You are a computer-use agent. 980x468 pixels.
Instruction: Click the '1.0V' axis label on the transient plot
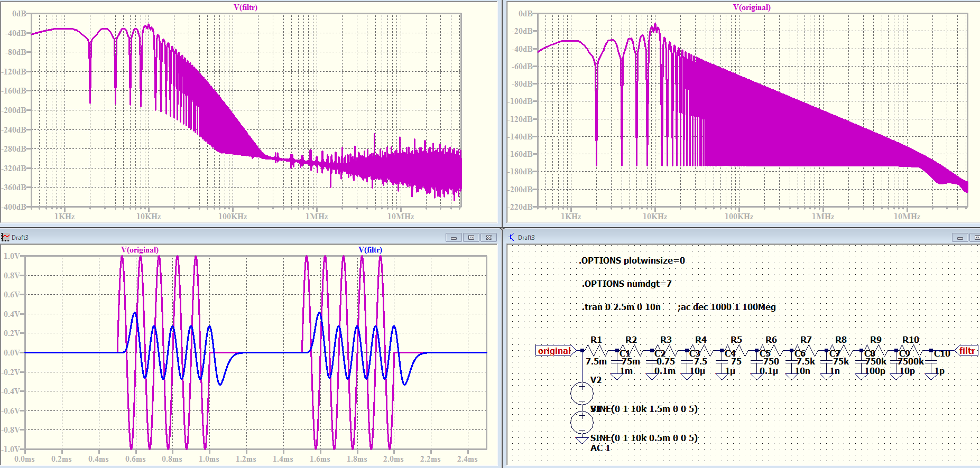pos(12,256)
